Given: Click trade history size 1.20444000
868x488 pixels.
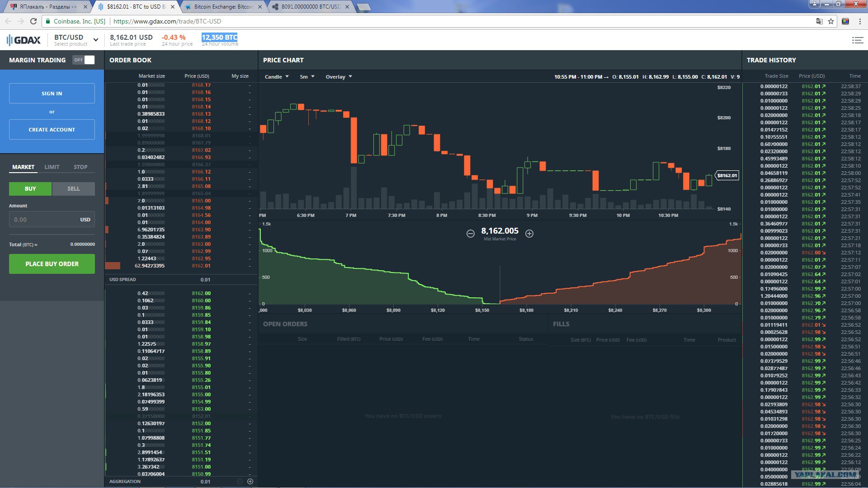Looking at the screenshot, I should point(774,296).
